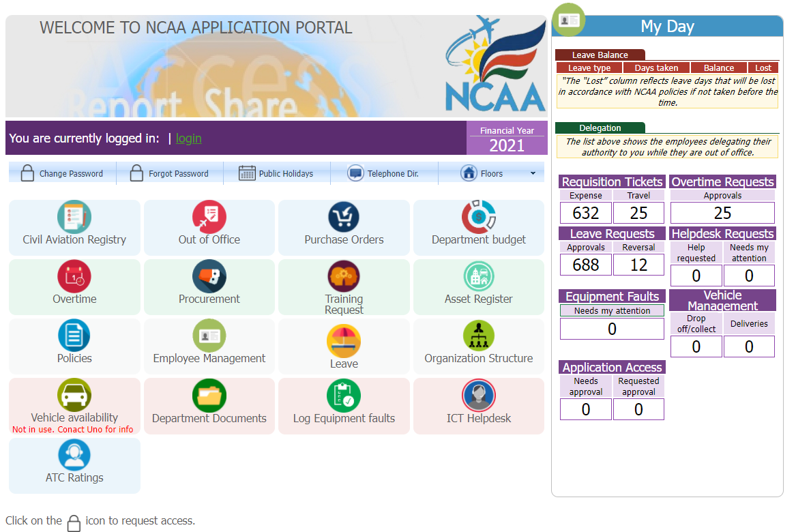The height and width of the screenshot is (532, 796).
Task: Expand the Floors dropdown arrow
Action: pos(533,173)
